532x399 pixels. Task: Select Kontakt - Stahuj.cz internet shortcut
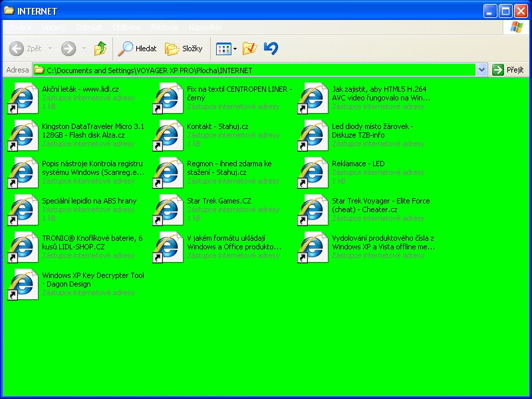tap(168, 136)
